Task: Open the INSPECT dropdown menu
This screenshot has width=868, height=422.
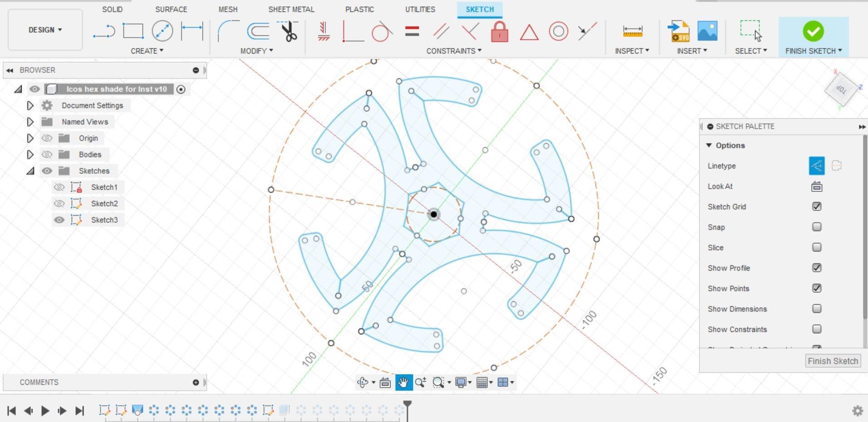Action: [632, 51]
